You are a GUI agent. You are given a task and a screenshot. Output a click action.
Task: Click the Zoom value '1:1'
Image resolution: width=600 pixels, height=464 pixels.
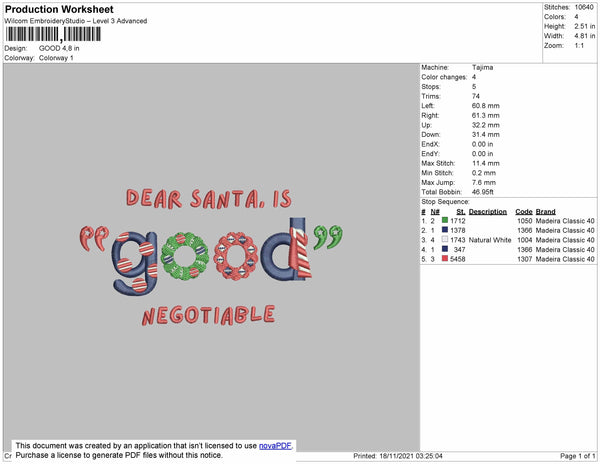coord(579,46)
